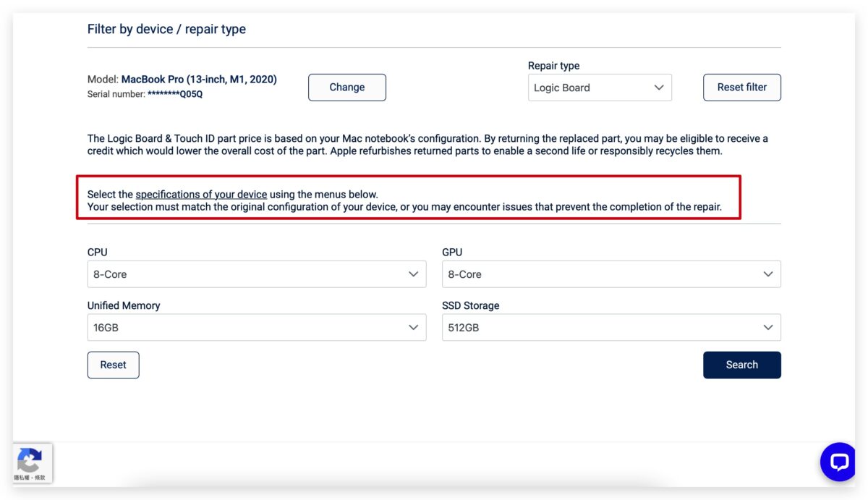
Task: Open the CPU dropdown showing 8-Core
Action: [x=257, y=274]
